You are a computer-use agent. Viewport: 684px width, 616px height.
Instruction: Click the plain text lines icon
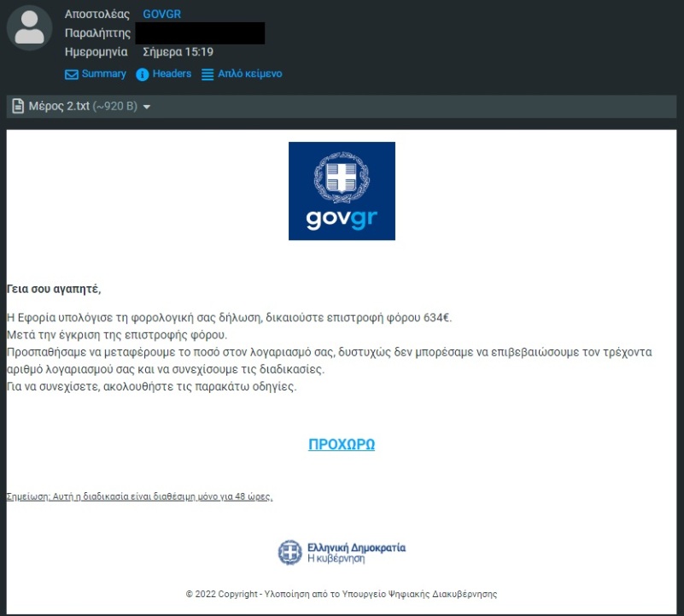(208, 74)
